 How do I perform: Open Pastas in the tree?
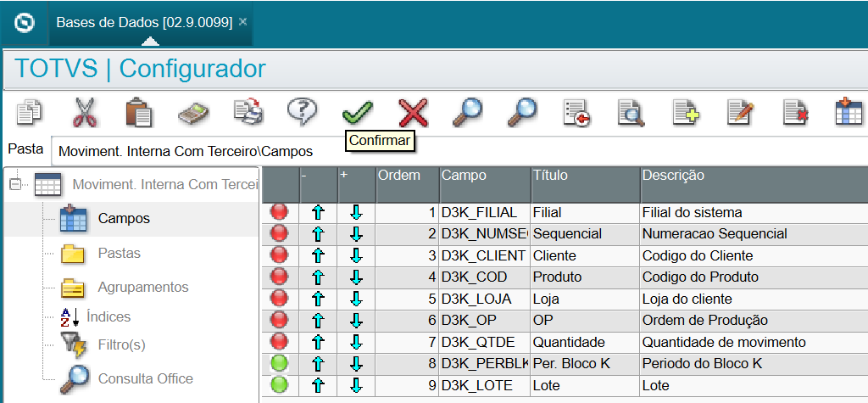(x=119, y=254)
